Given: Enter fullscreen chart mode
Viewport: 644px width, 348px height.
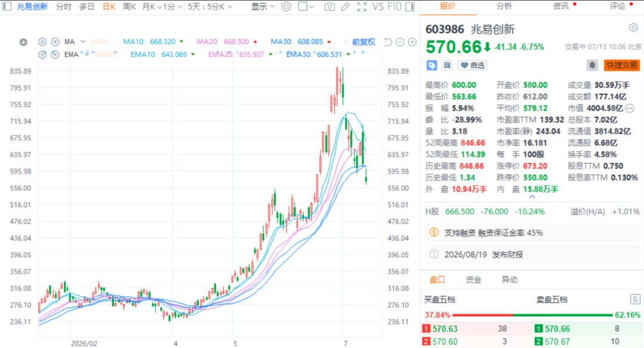Looking at the screenshot, I should (x=362, y=7).
